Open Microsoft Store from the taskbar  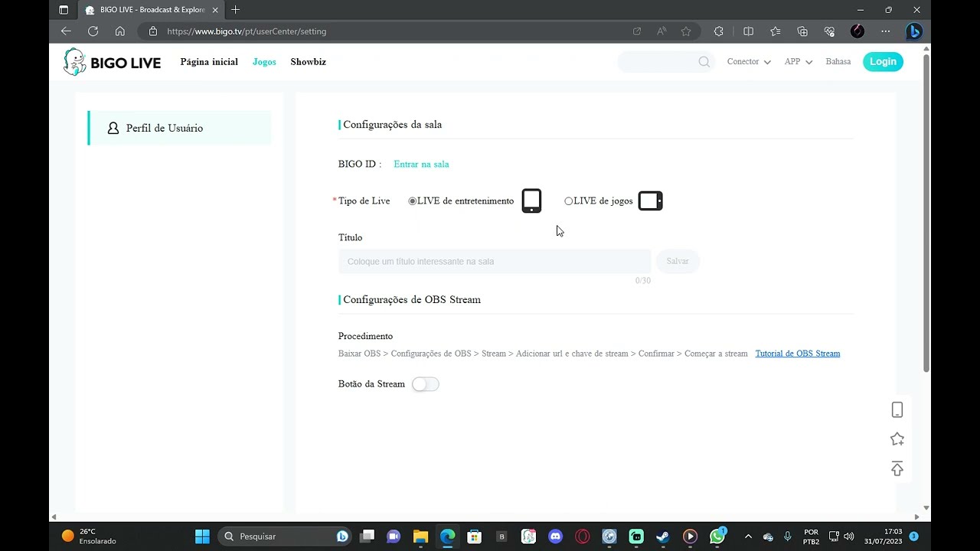(x=474, y=536)
